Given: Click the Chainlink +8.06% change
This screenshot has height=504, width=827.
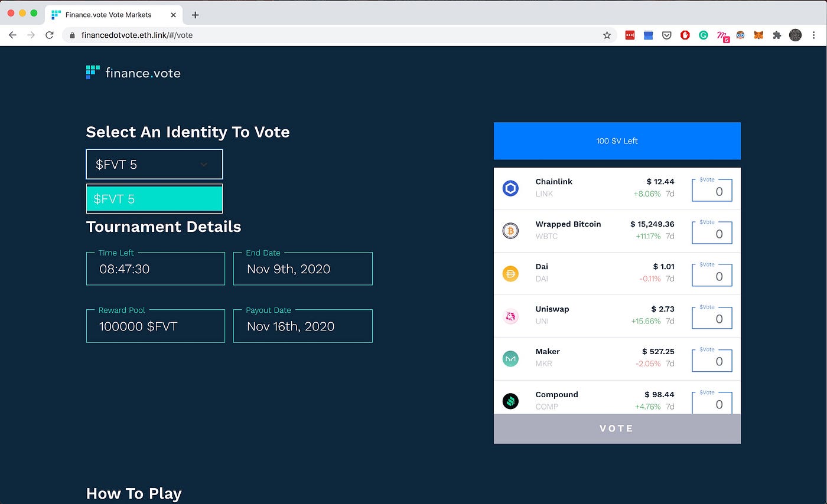Looking at the screenshot, I should [647, 194].
